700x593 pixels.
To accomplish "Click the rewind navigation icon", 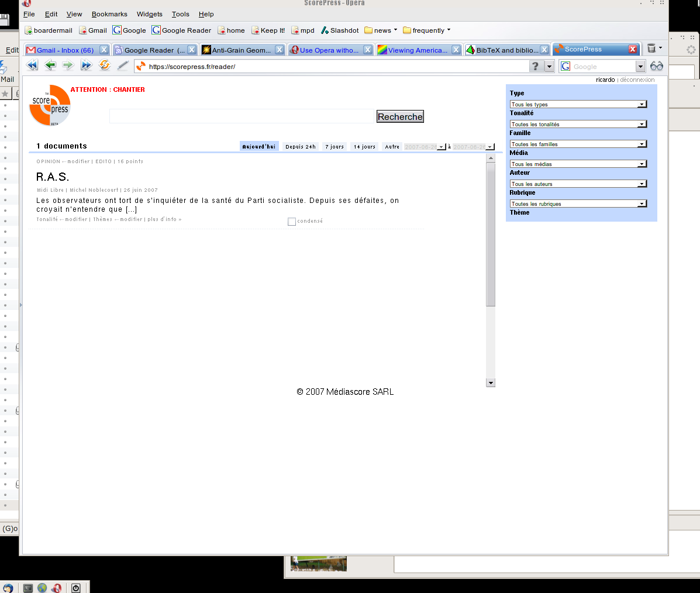I will [32, 65].
